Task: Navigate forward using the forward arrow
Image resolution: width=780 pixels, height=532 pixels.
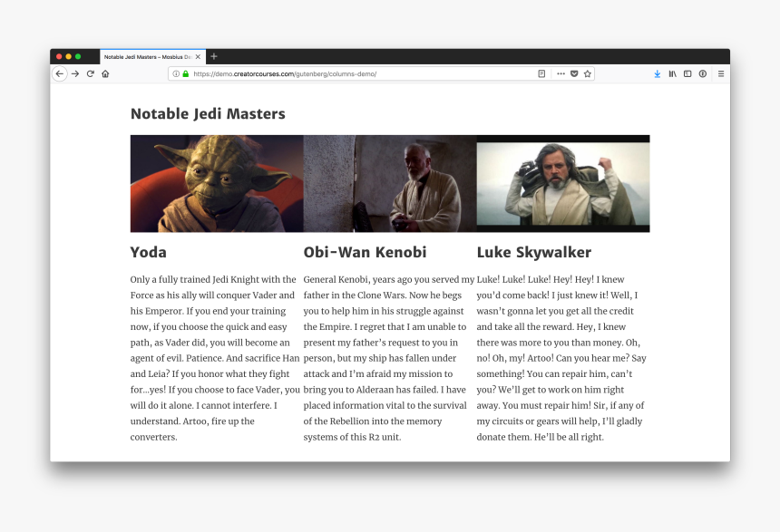Action: [74, 73]
